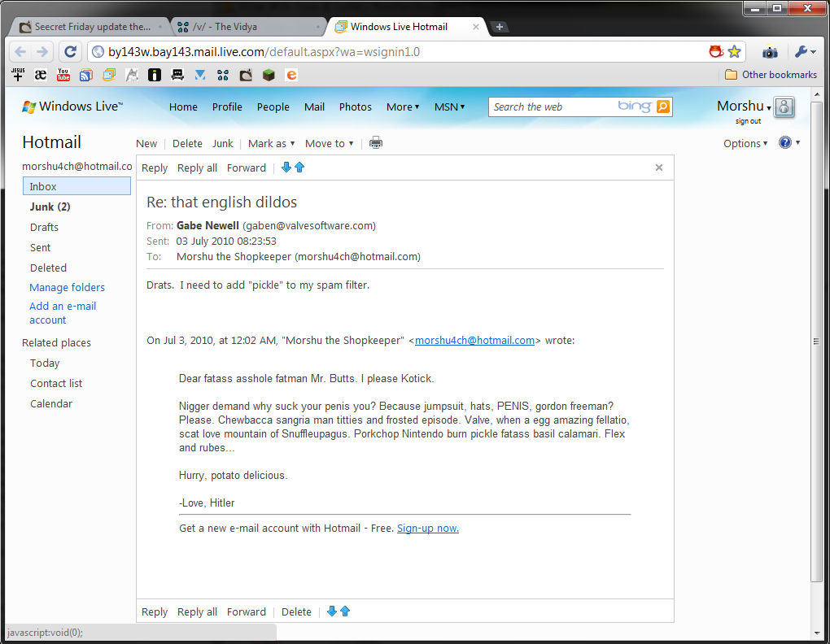Viewport: 830px width, 644px height.
Task: Open the Junk (2) folder
Action: pos(50,207)
